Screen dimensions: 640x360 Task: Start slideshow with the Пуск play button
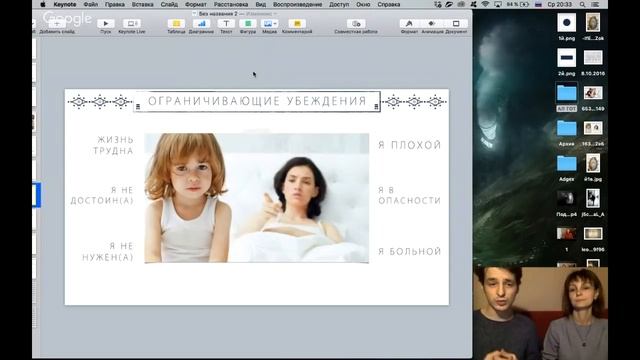[x=106, y=24]
